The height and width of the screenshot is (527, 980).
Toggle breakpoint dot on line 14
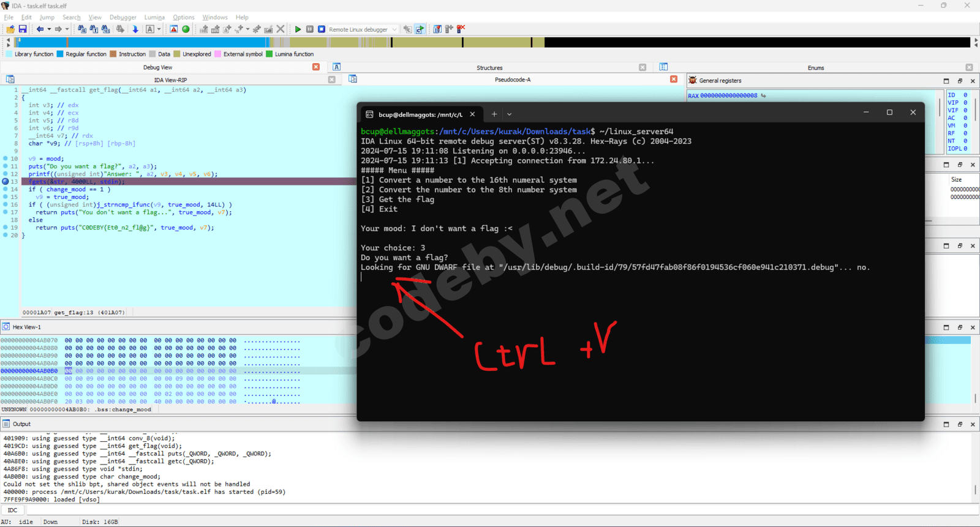[x=6, y=189]
